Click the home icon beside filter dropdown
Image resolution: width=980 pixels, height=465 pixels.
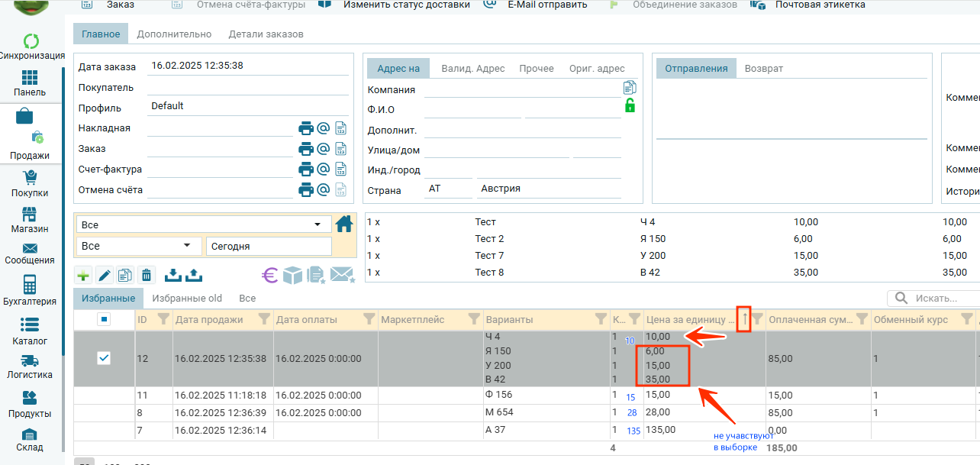344,224
